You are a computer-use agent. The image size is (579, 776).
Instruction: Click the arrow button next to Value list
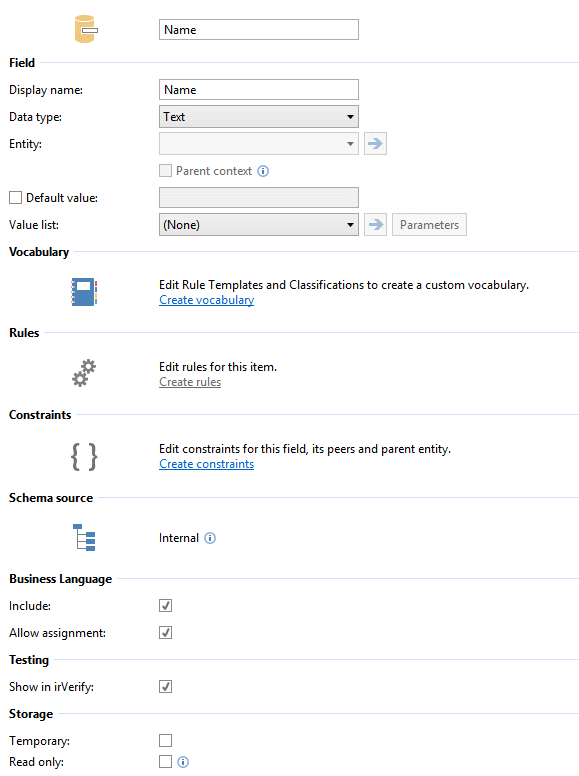pyautogui.click(x=375, y=225)
